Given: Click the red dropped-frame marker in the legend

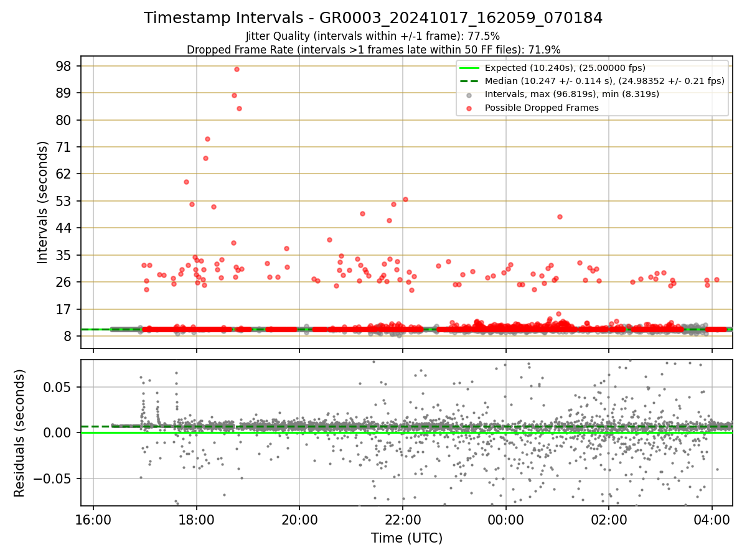Looking at the screenshot, I should [x=469, y=108].
